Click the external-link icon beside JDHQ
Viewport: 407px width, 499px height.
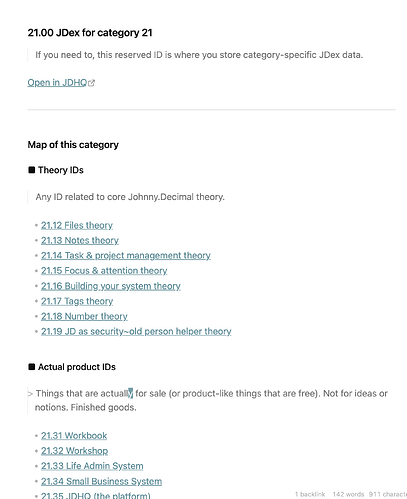pos(91,83)
